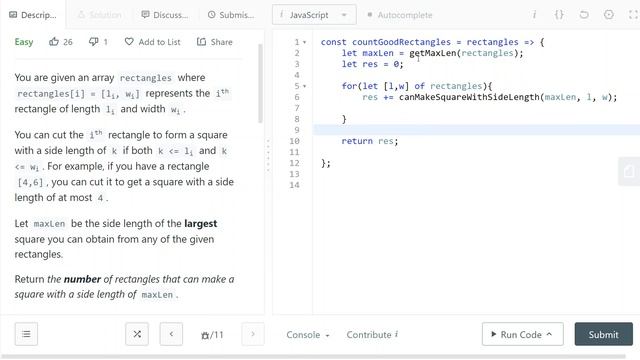Open the editor settings icon

point(609,15)
